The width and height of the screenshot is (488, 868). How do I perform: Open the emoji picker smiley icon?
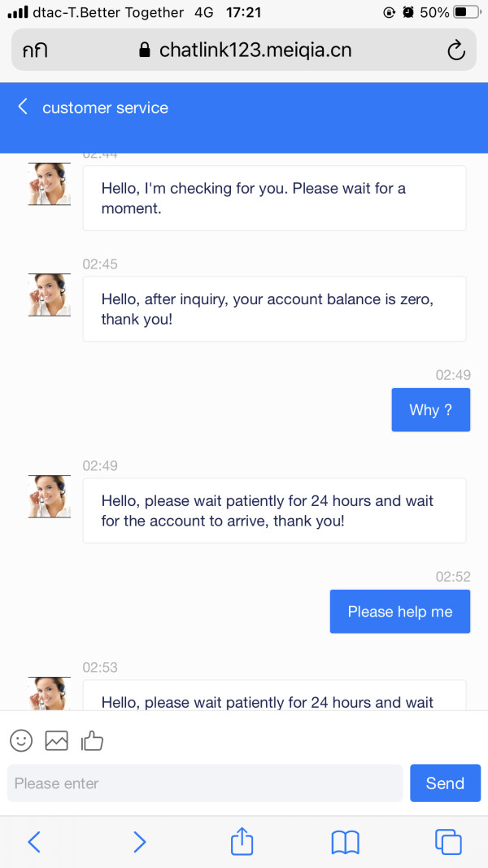coord(22,740)
